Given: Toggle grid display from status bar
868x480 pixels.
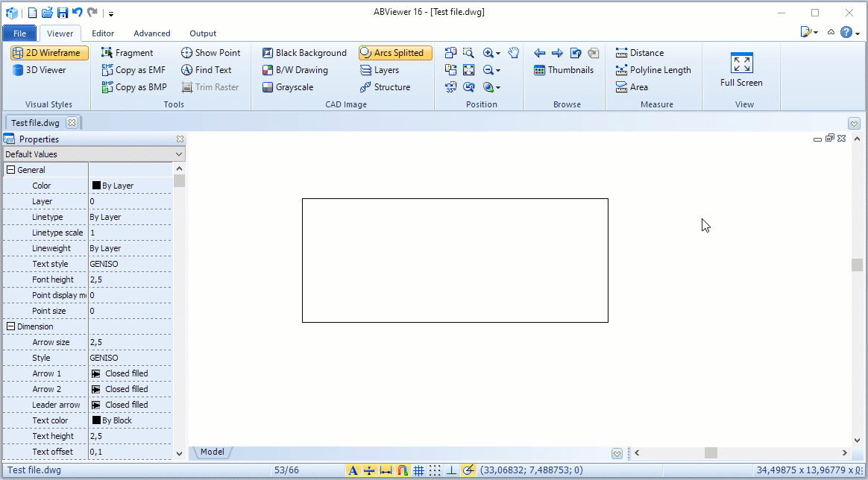Looking at the screenshot, I should click(418, 470).
